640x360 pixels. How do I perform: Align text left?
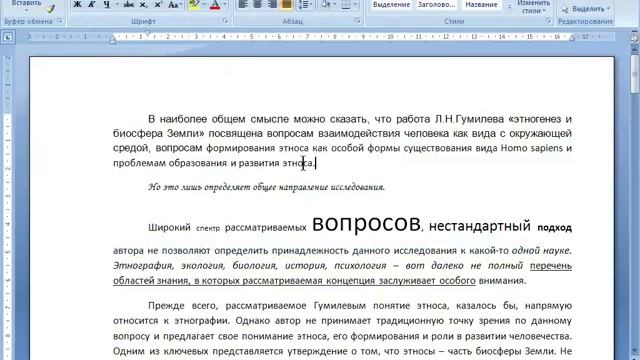[243, 4]
